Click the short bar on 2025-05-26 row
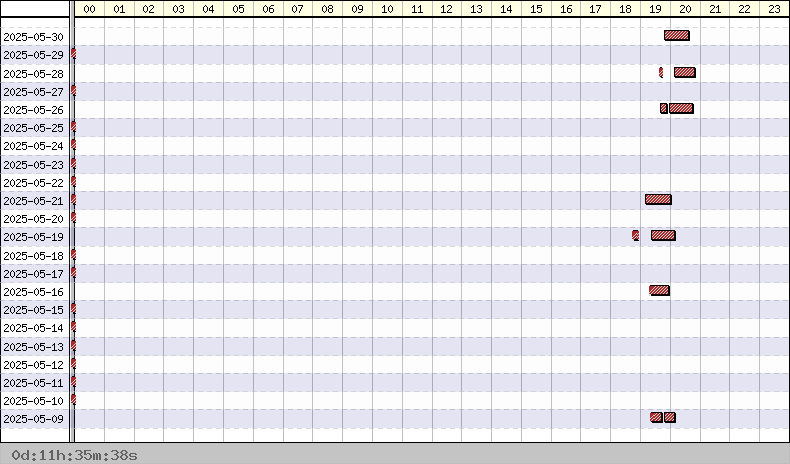 (x=664, y=108)
